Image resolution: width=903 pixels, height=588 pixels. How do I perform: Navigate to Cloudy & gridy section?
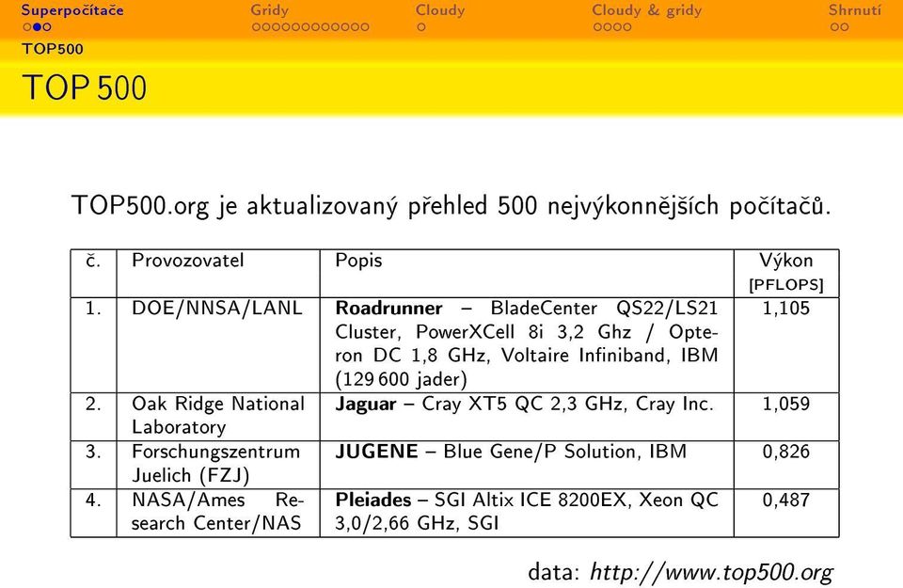point(647,10)
